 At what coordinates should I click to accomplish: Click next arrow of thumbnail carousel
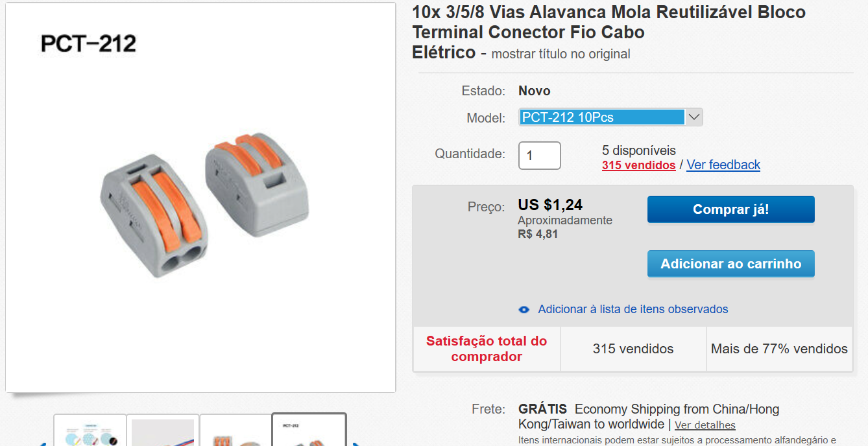coord(356,443)
